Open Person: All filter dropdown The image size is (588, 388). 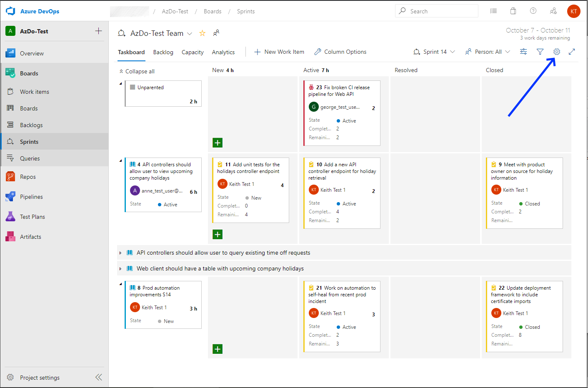coord(488,52)
